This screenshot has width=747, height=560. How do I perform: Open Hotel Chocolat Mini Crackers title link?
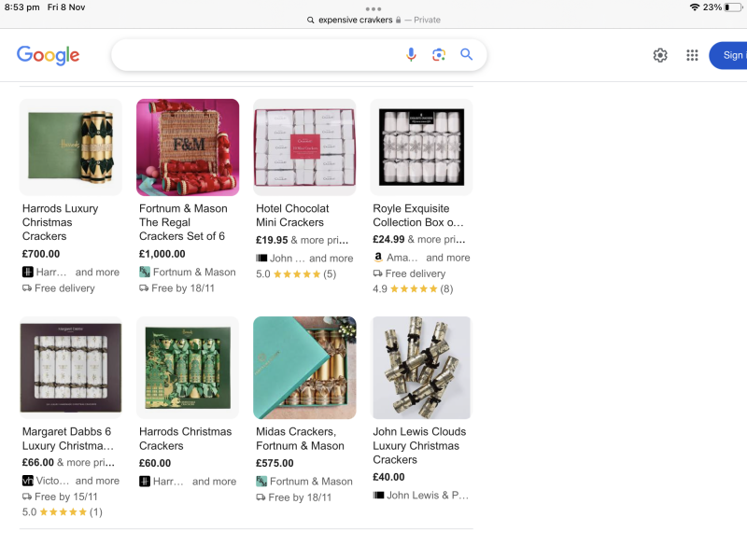click(x=292, y=216)
